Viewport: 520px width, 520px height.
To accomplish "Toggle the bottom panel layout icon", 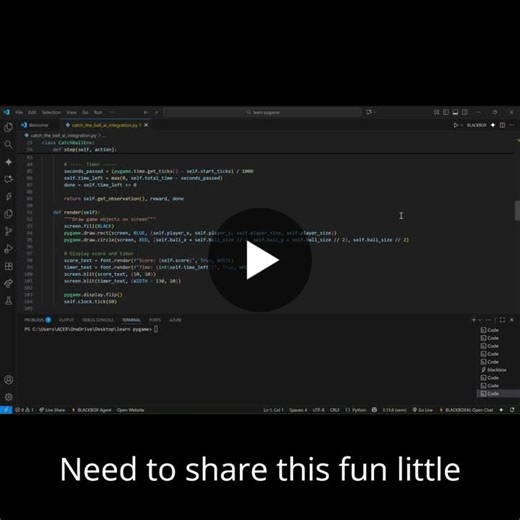I will pyautogui.click(x=455, y=112).
